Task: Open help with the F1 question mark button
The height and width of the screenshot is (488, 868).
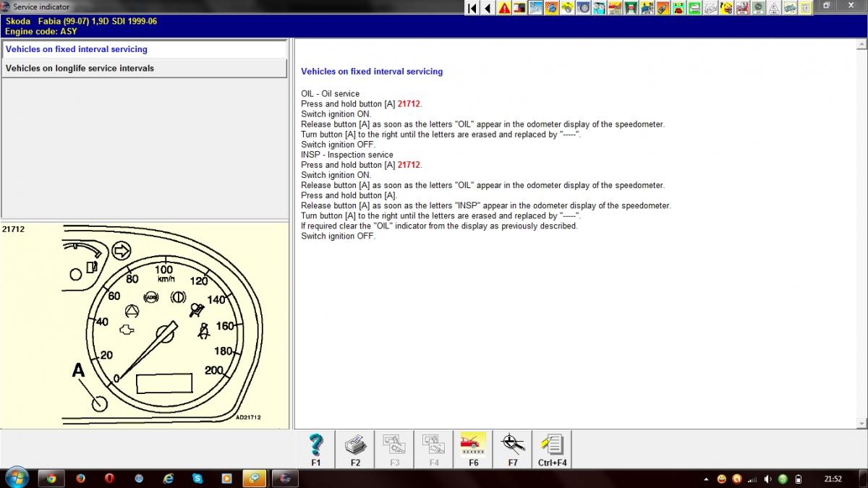Action: coord(316,450)
